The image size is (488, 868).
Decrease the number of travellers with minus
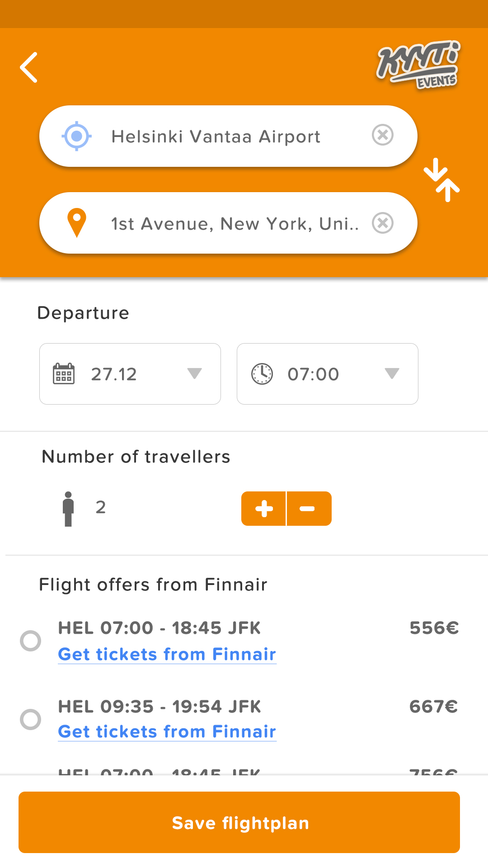[309, 509]
